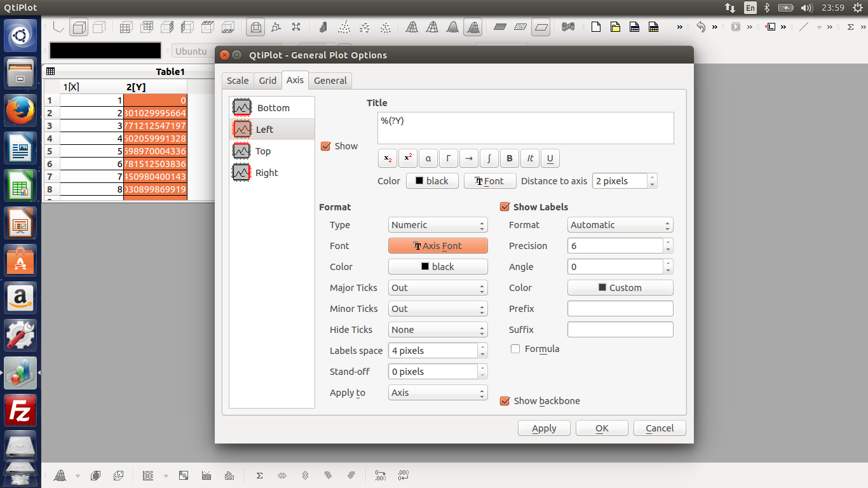Click the histogram bars bottom toolbar icon

point(229,475)
